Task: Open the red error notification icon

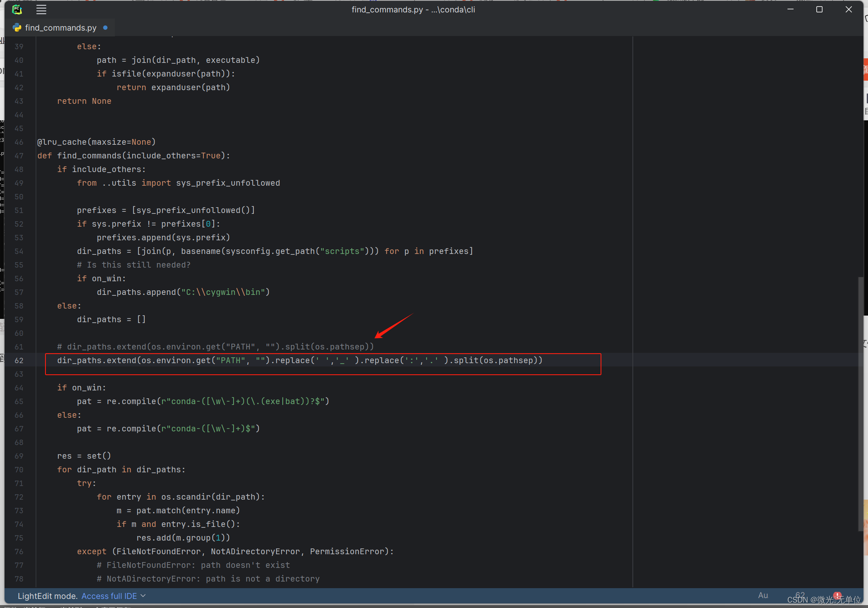Action: [837, 596]
